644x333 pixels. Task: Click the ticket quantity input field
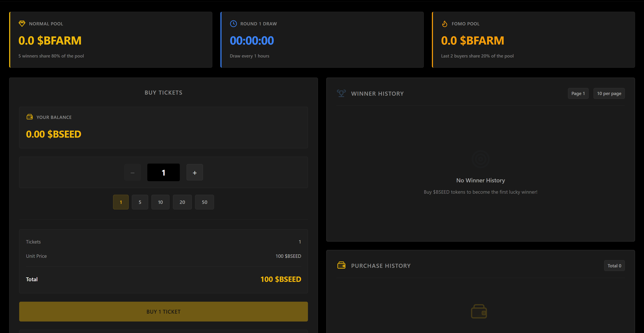pyautogui.click(x=163, y=173)
